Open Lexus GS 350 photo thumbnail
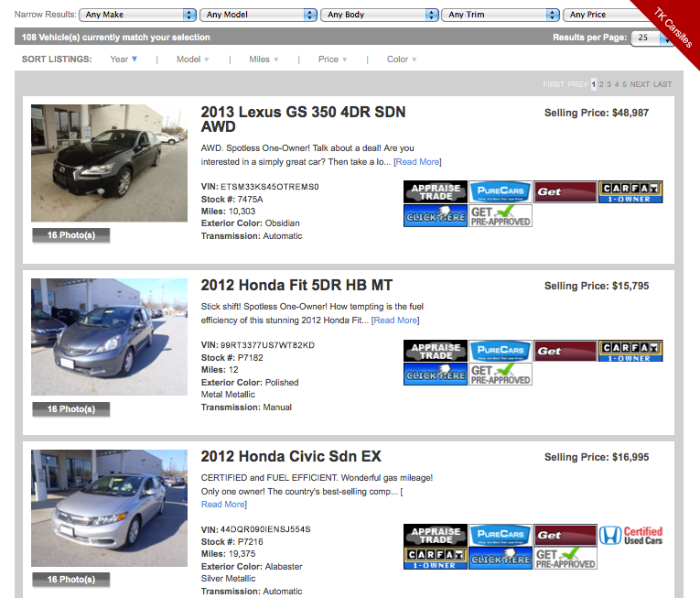 click(x=110, y=163)
